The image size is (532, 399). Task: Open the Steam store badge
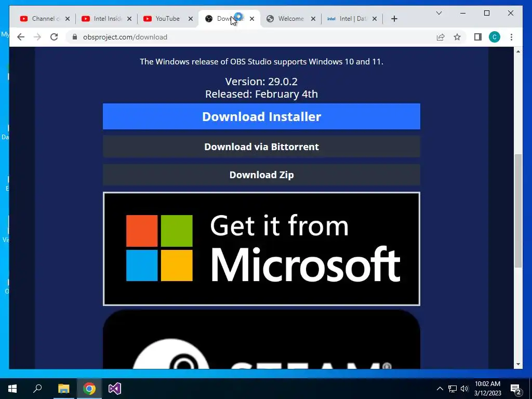[261, 339]
